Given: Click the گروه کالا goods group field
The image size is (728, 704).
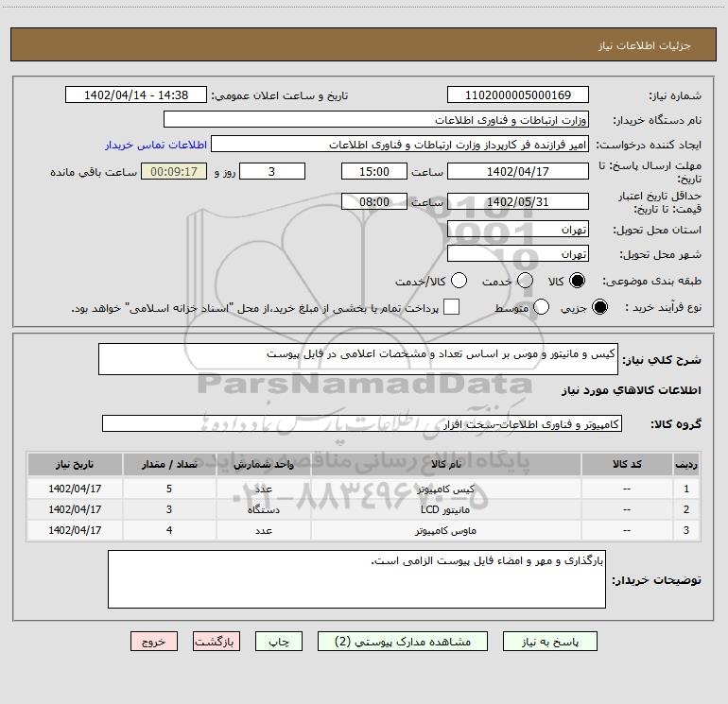Looking at the screenshot, I should pyautogui.click(x=362, y=423).
